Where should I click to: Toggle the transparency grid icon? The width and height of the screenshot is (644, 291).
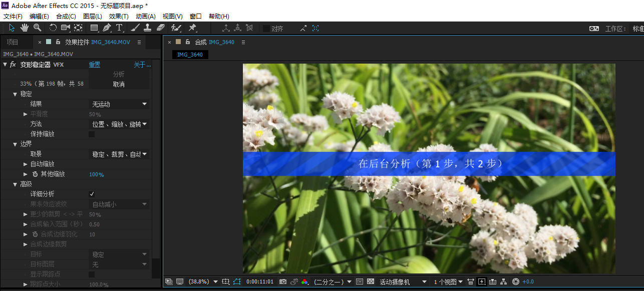pyautogui.click(x=371, y=282)
